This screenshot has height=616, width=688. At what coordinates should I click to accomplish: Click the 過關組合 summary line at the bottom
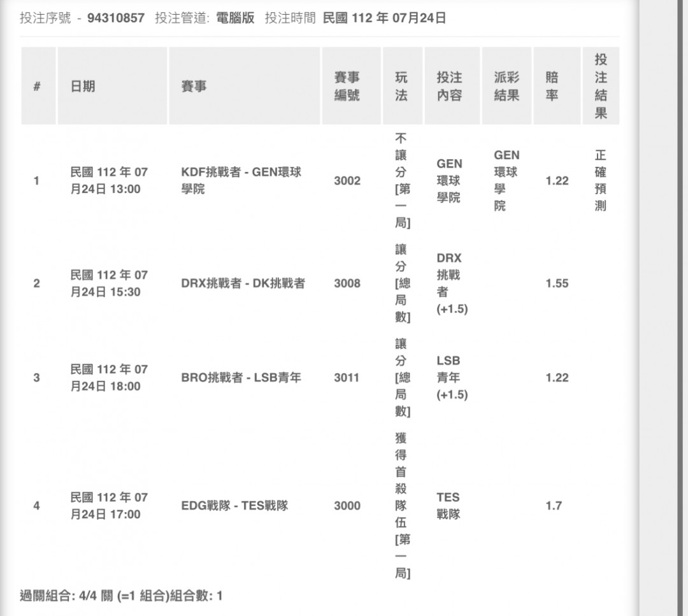(x=121, y=596)
